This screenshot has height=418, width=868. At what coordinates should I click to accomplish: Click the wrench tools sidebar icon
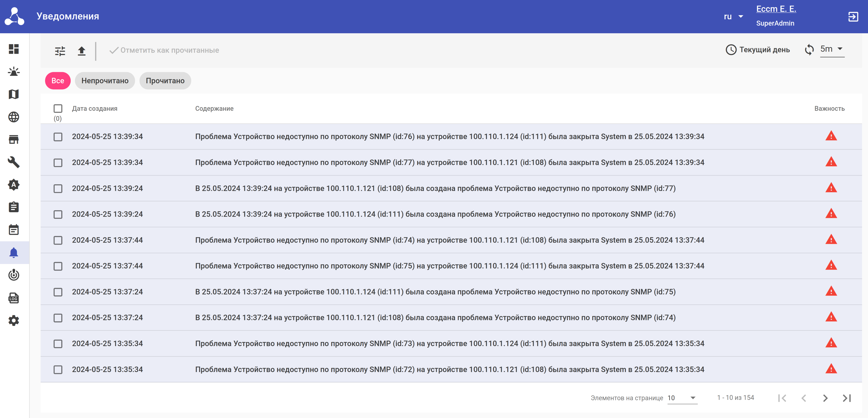coord(14,162)
